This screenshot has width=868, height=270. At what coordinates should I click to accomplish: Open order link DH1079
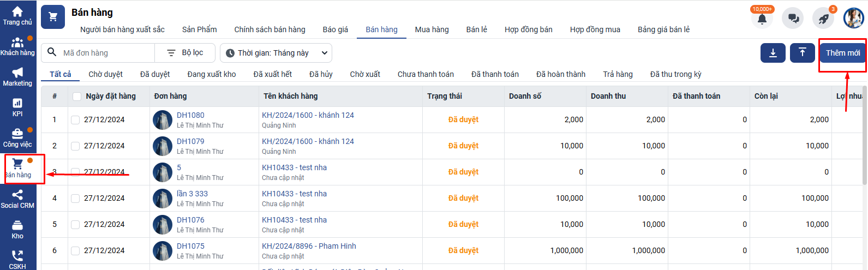click(x=190, y=141)
